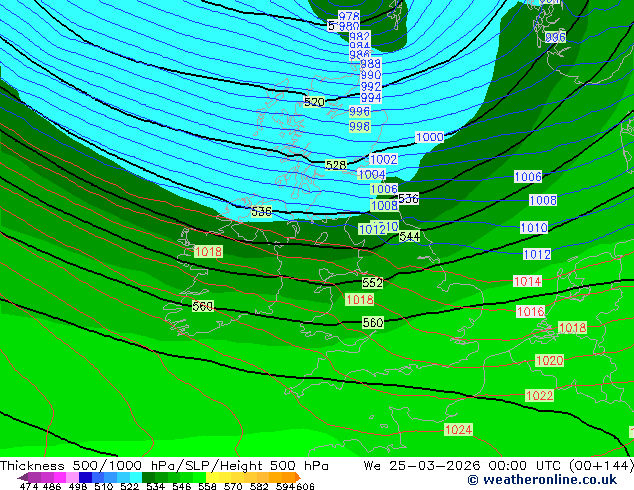Click the forecast date 'We 25-03-2026 00:00 UTC'
This screenshot has width=634, height=490.
(x=465, y=466)
